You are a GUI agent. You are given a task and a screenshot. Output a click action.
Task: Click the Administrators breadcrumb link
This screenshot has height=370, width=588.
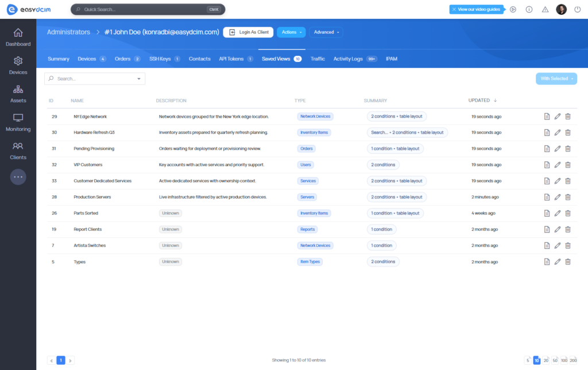pos(69,32)
